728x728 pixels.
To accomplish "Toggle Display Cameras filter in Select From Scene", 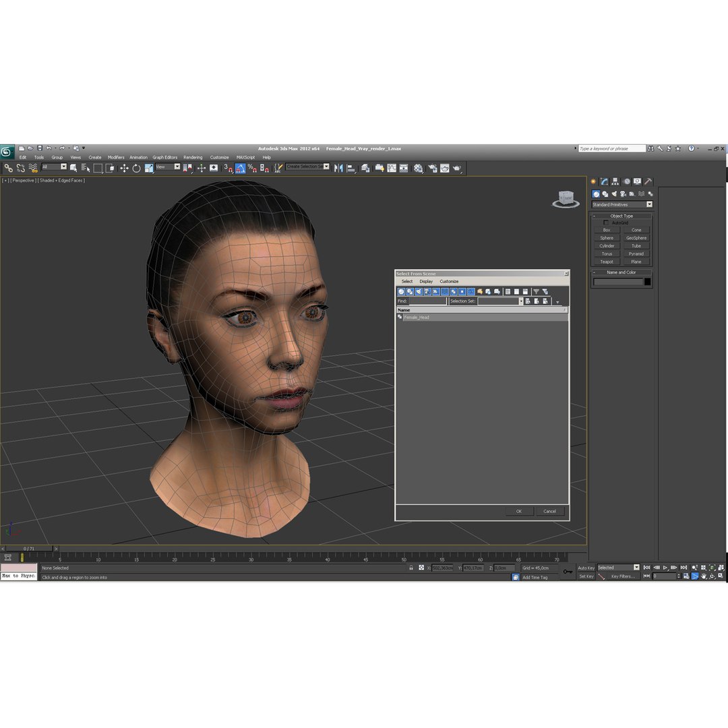I will (x=427, y=292).
